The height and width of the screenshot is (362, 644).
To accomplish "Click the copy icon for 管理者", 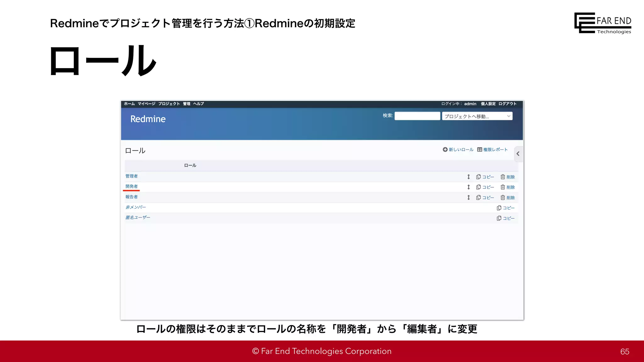I will point(479,177).
